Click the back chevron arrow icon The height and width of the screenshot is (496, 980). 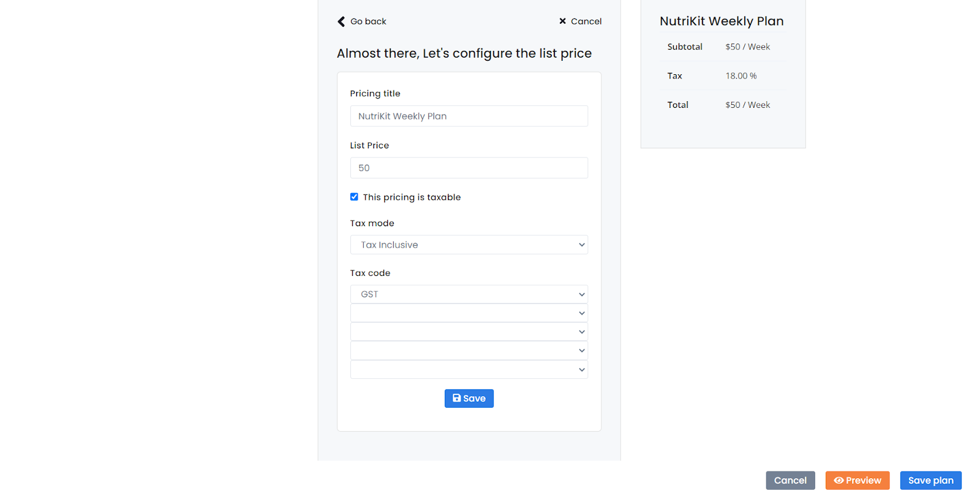(341, 21)
